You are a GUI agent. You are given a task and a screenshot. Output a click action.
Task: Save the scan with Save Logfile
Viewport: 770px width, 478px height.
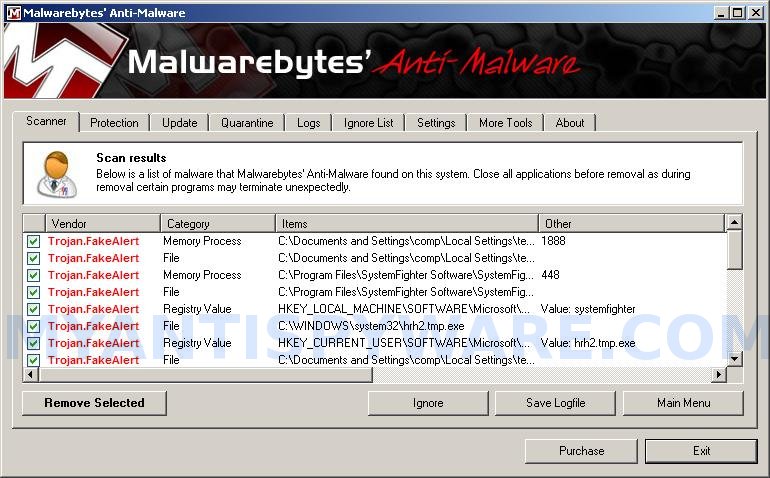tap(555, 403)
